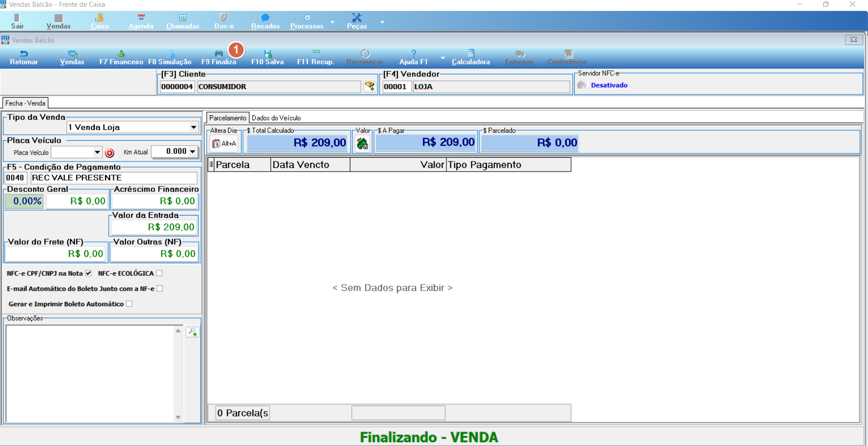Click the search icon beside Observações
The image size is (868, 446).
[192, 332]
